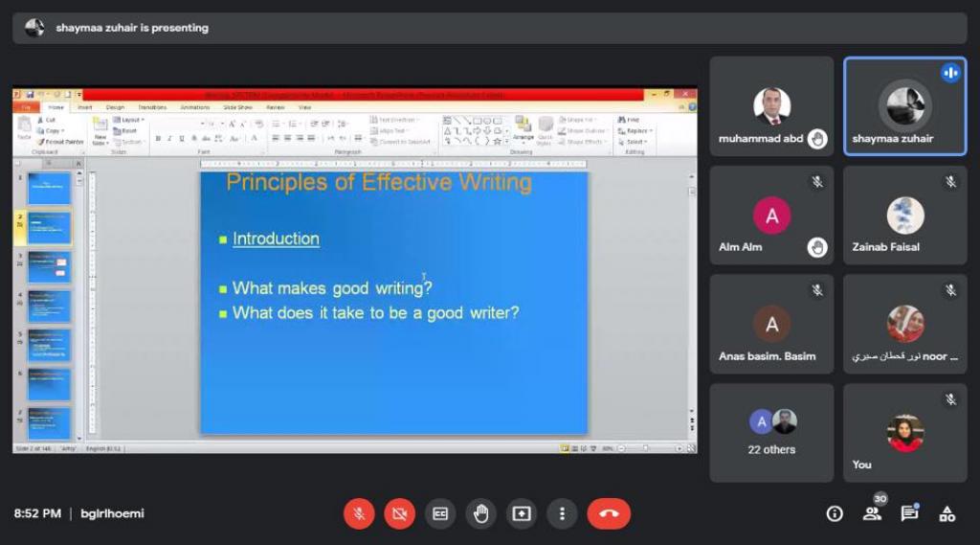980x545 pixels.
Task: Select the shaymaa zuhair participant tile
Action: pyautogui.click(x=904, y=106)
